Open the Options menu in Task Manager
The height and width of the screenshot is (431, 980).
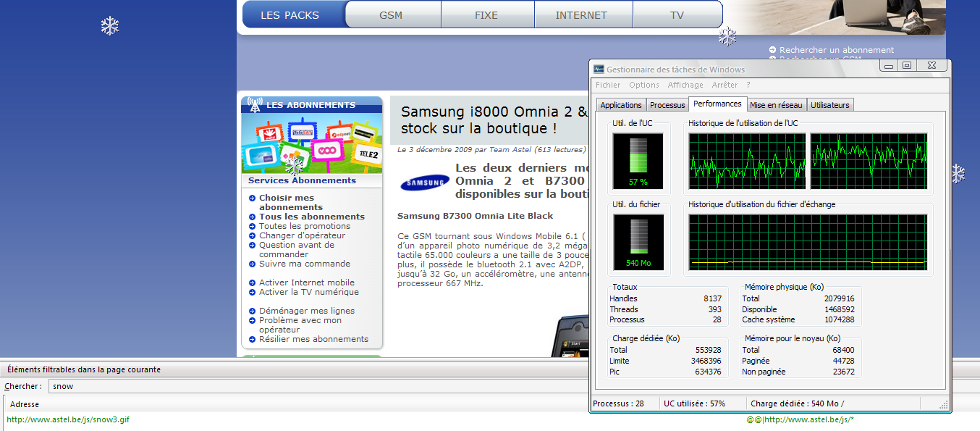point(644,85)
